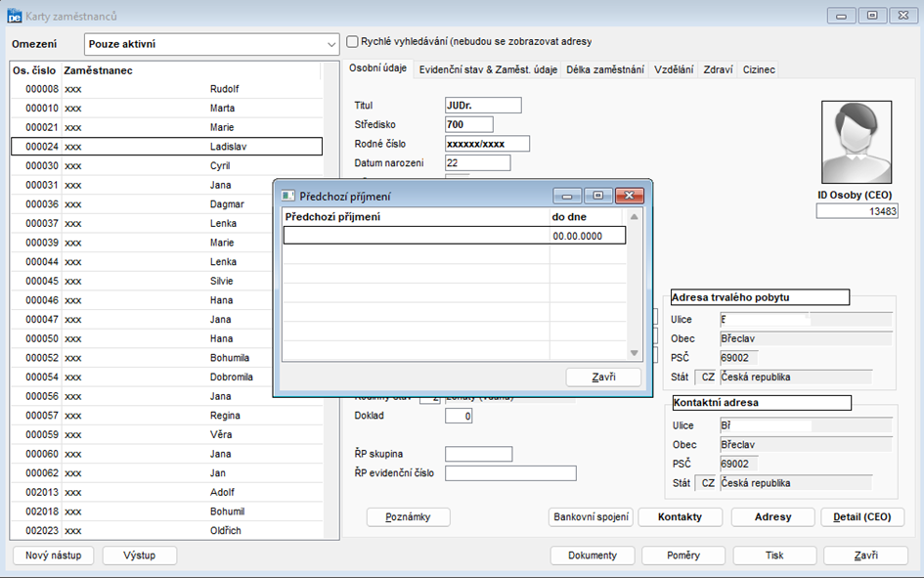Click the Poměry button
The width and height of the screenshot is (924, 578).
tap(683, 556)
